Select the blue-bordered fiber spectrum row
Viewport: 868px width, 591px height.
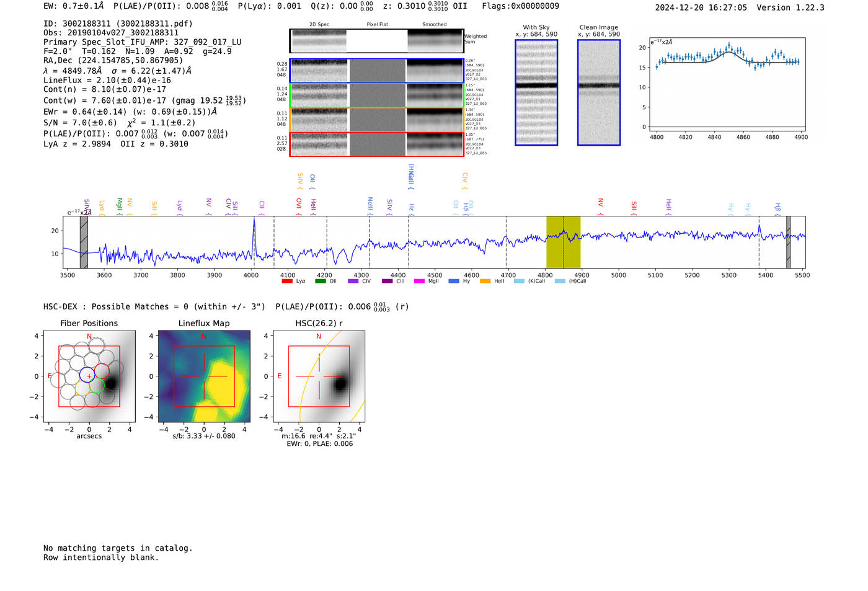coord(376,71)
